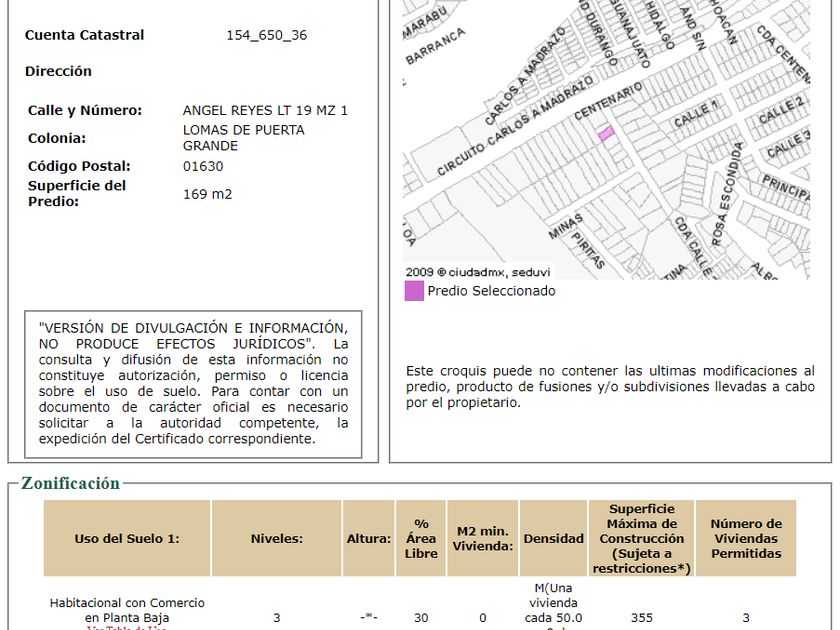Click the 'Colonia:' label
The image size is (840, 630).
click(57, 138)
